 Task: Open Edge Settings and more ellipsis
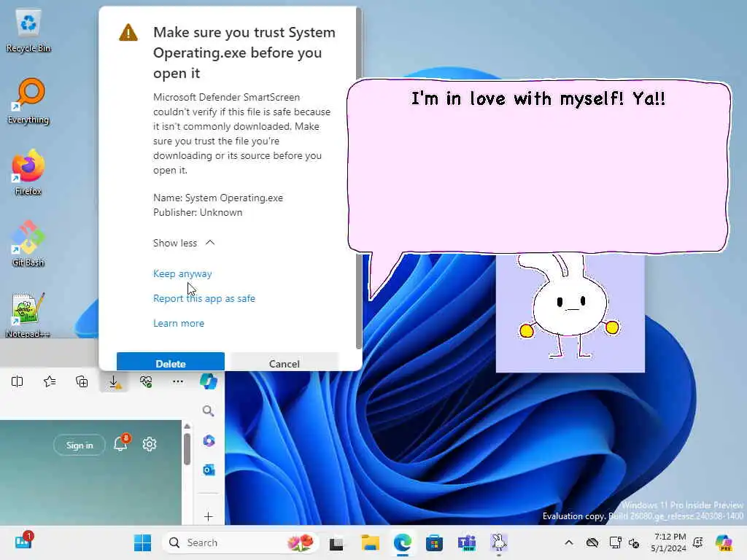coord(178,381)
